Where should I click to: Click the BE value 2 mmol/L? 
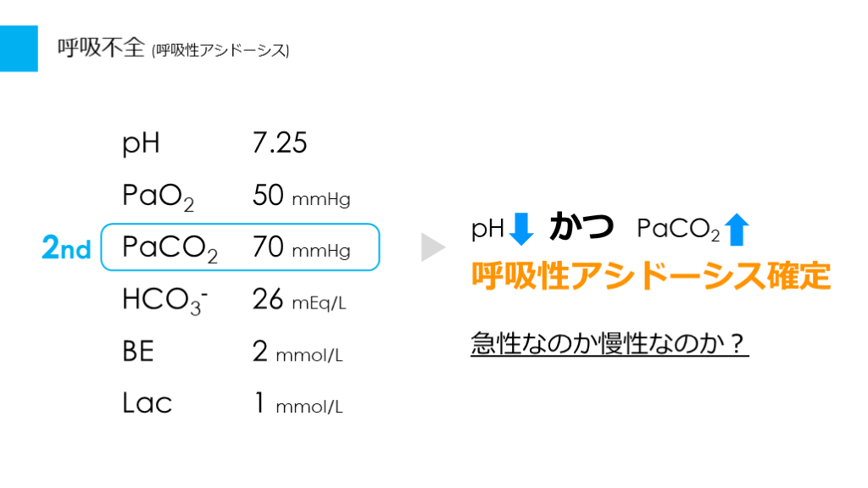(x=298, y=352)
